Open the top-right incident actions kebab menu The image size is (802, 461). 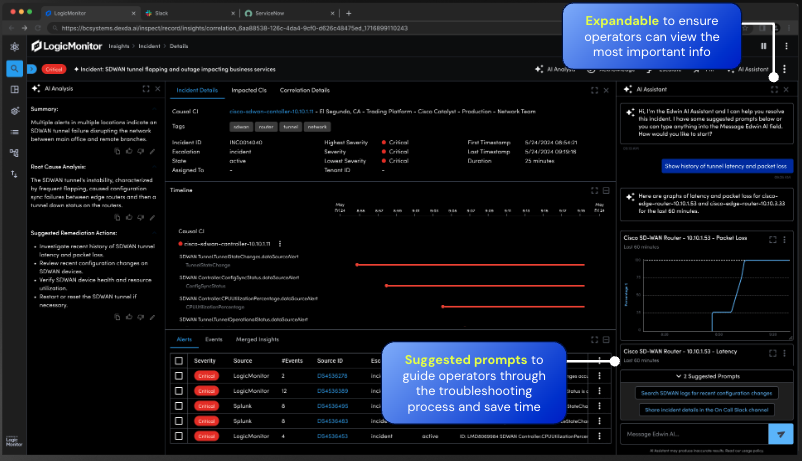pos(785,69)
